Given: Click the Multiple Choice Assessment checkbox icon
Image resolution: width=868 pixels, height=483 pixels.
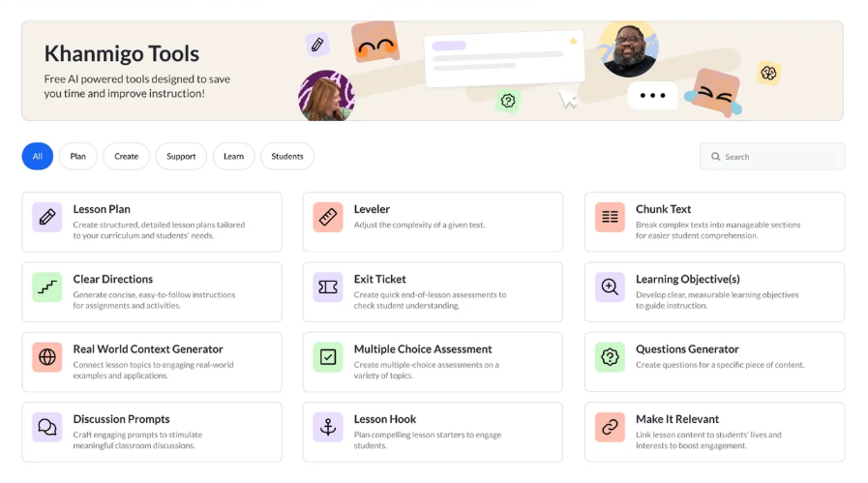Looking at the screenshot, I should point(328,357).
